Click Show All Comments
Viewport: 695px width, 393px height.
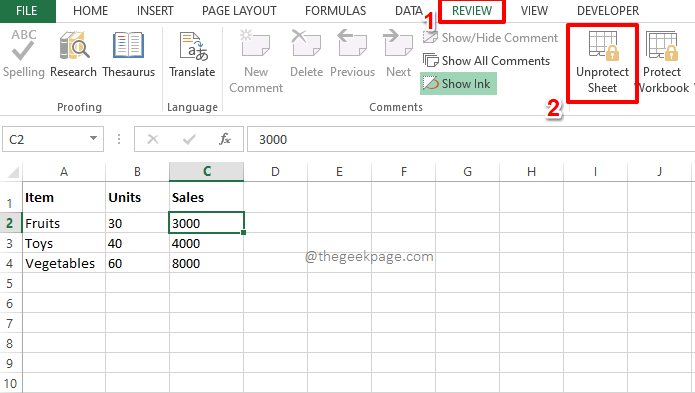point(486,61)
